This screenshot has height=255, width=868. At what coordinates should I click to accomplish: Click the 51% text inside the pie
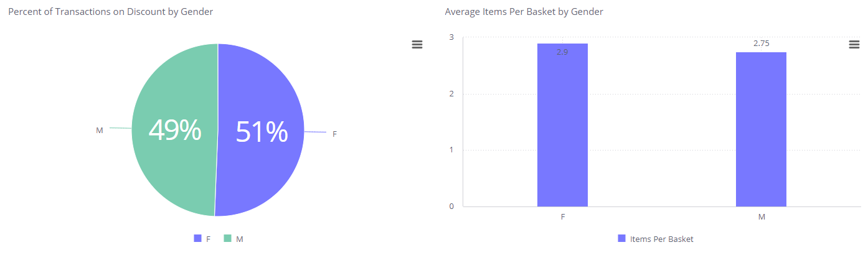(x=262, y=132)
